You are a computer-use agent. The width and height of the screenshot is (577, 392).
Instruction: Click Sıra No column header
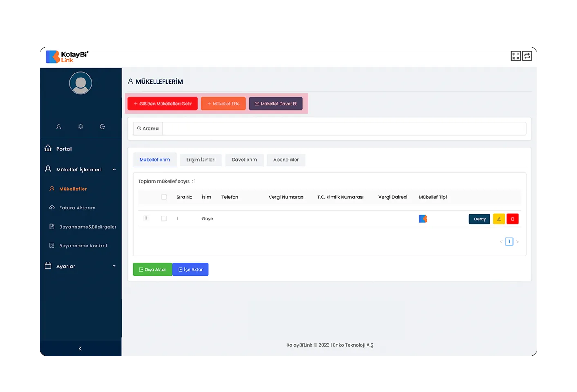184,197
